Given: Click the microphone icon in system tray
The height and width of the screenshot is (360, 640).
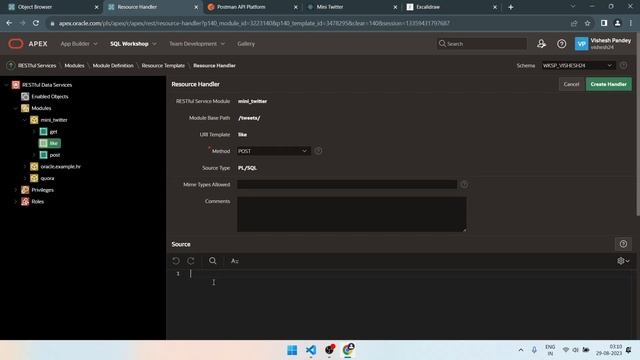Looking at the screenshot, I should [x=534, y=350].
